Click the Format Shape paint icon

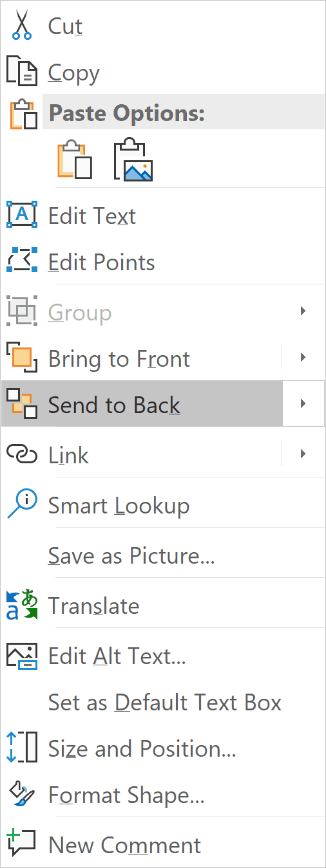pos(22,795)
